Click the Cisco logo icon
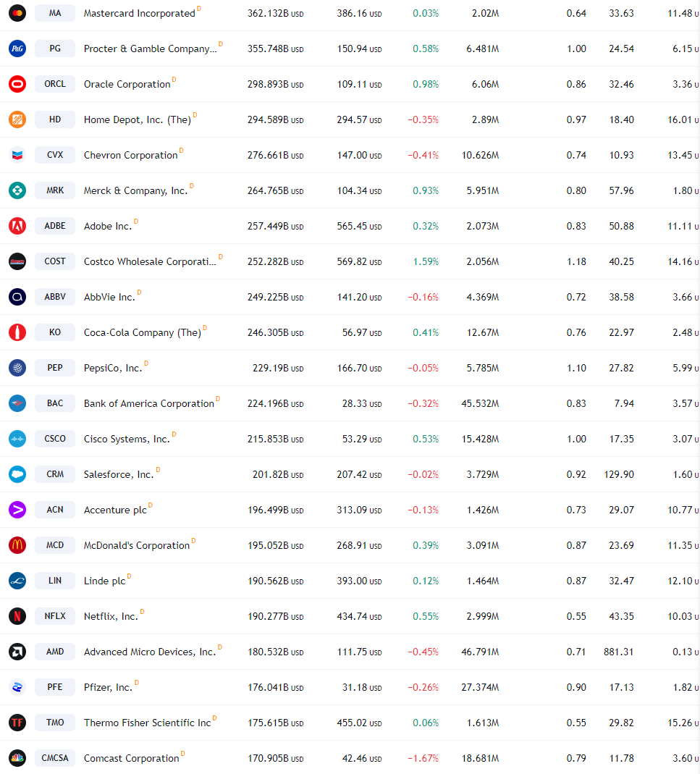This screenshot has height=774, width=700. pyautogui.click(x=17, y=439)
